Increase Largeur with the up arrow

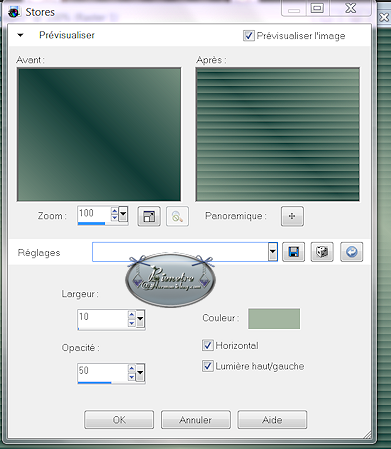click(x=132, y=315)
